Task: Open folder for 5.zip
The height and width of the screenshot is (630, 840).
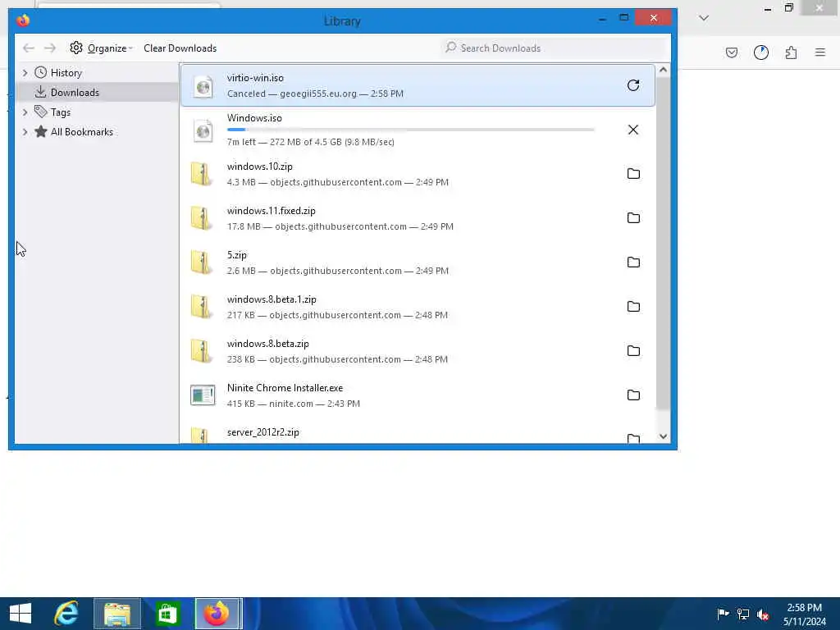Action: 633,262
